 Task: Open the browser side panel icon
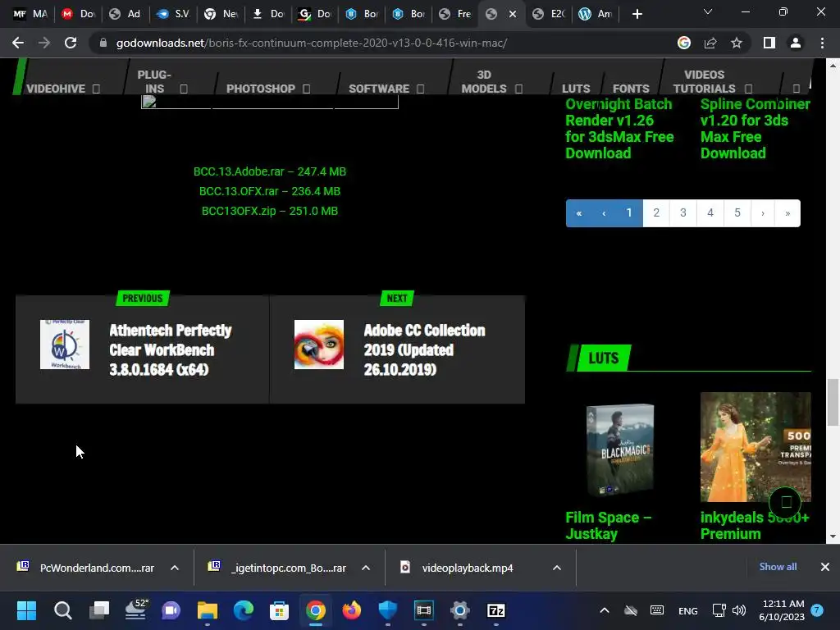tap(769, 43)
